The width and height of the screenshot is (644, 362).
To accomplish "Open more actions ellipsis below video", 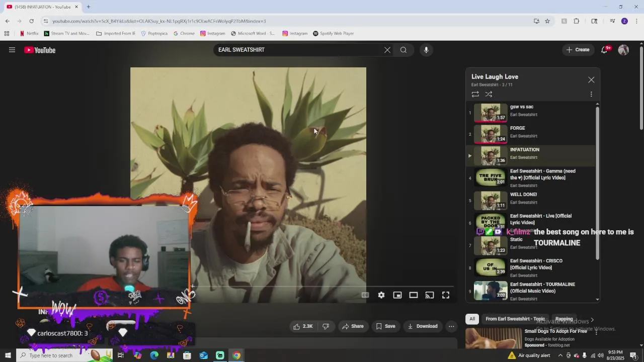I will tap(451, 326).
